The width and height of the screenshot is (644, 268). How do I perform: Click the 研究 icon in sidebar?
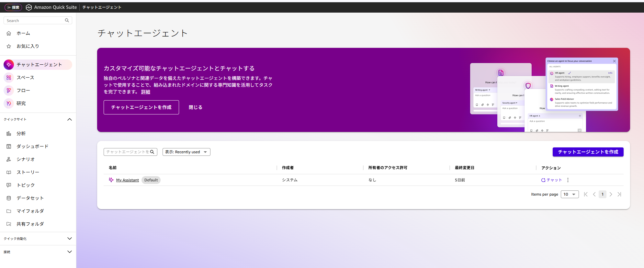coord(9,103)
